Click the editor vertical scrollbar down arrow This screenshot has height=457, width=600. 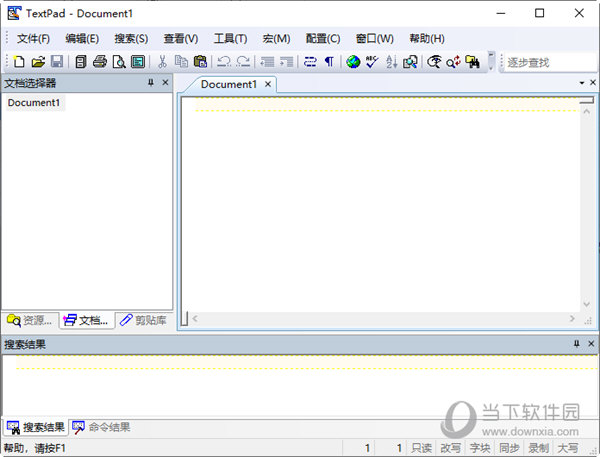[x=587, y=304]
